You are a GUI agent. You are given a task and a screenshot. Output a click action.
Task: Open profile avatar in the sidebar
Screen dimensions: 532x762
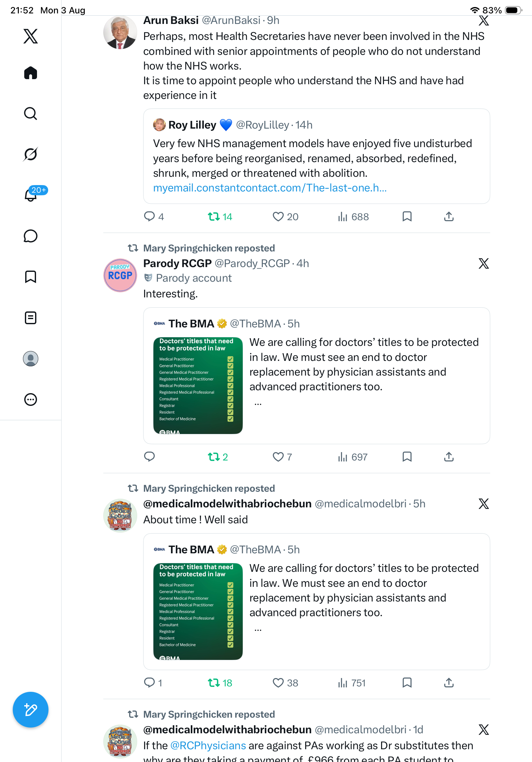click(x=31, y=358)
